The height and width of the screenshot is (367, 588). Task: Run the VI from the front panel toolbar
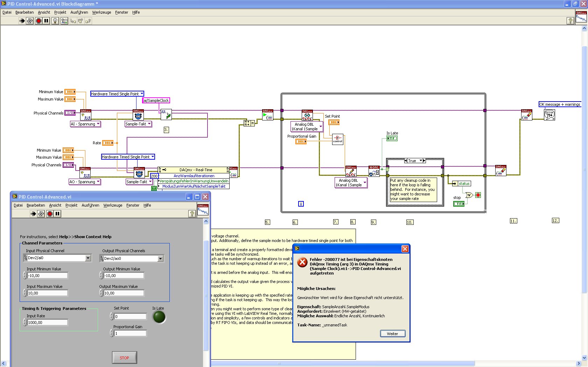pyautogui.click(x=33, y=214)
